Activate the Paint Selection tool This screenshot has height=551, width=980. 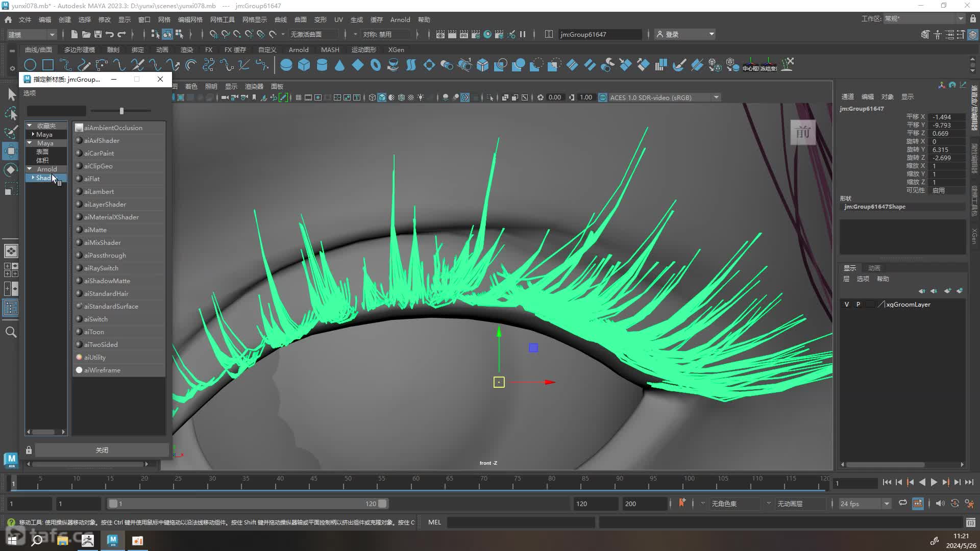tap(11, 132)
